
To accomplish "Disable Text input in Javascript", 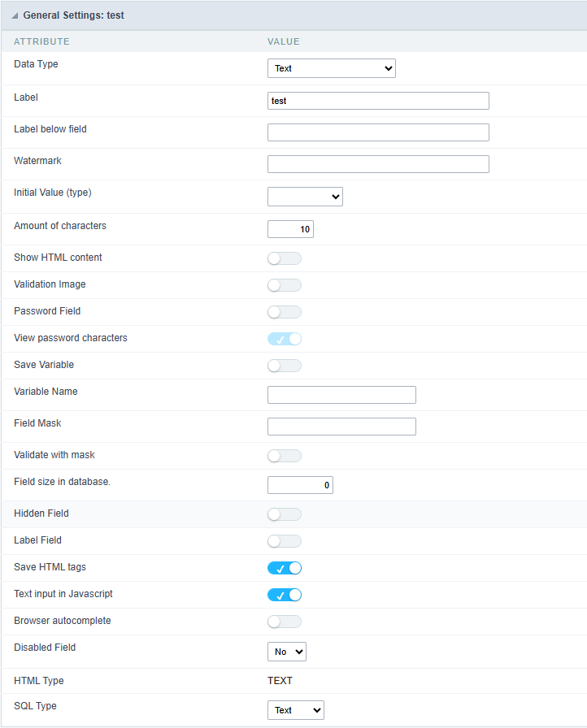I will (x=284, y=594).
